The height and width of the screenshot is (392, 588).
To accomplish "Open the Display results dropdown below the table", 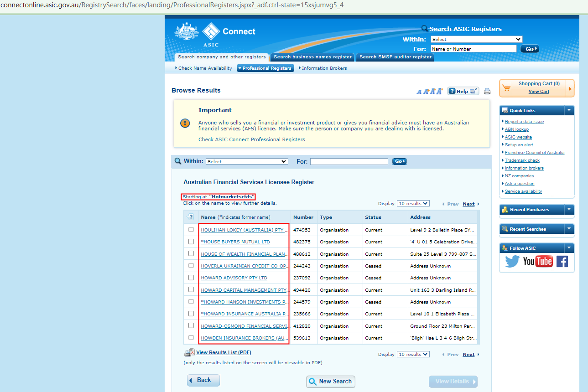I will point(413,354).
